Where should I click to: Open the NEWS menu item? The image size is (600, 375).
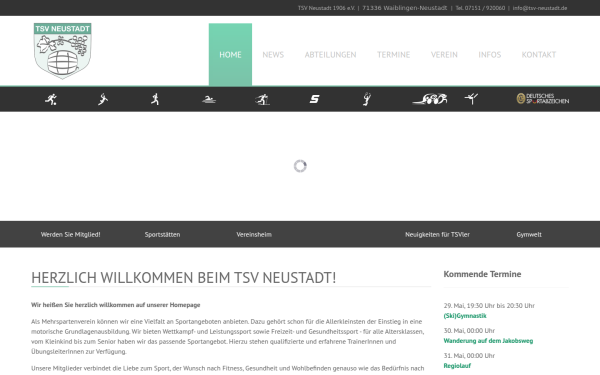tap(273, 55)
